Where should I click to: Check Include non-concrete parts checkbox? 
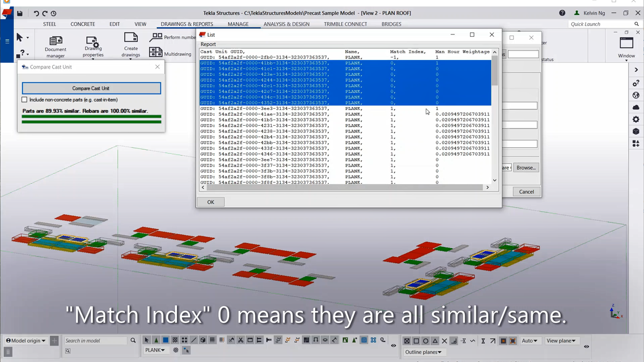[24, 100]
